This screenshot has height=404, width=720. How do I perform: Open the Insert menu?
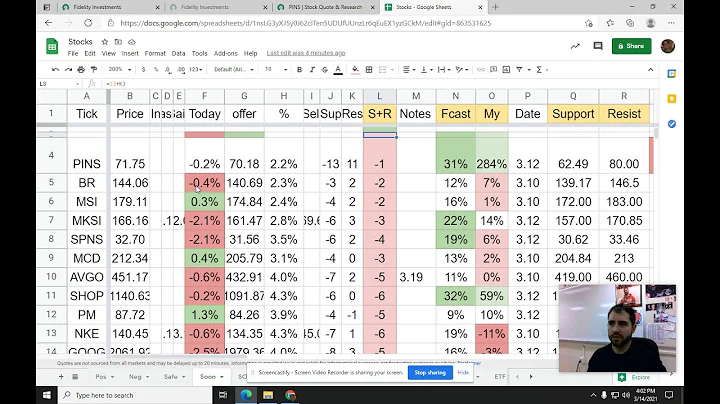pyautogui.click(x=130, y=53)
